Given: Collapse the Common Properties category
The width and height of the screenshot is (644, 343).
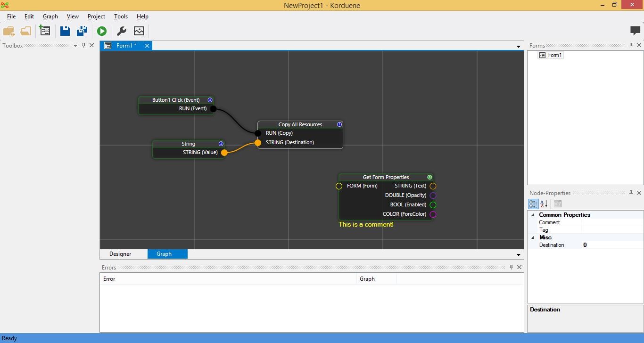Looking at the screenshot, I should (x=533, y=215).
